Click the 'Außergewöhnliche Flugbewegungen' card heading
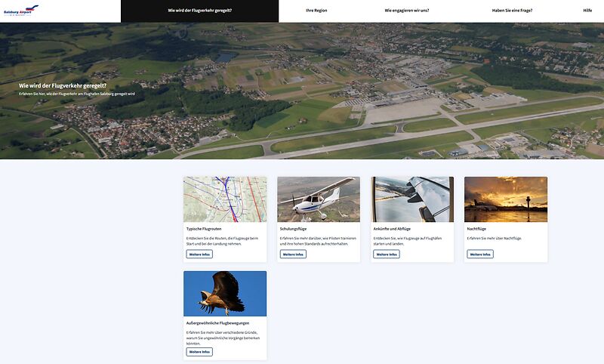This screenshot has width=604, height=364. pos(217,322)
